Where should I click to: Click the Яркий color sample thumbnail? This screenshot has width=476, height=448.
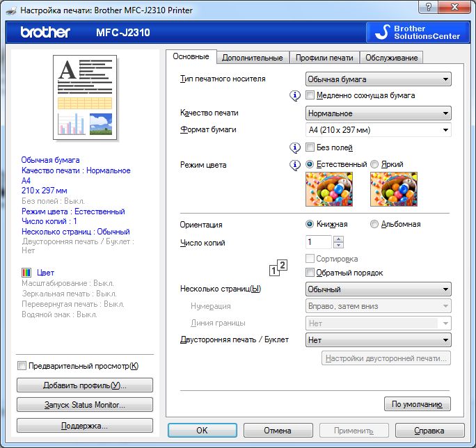click(x=394, y=189)
